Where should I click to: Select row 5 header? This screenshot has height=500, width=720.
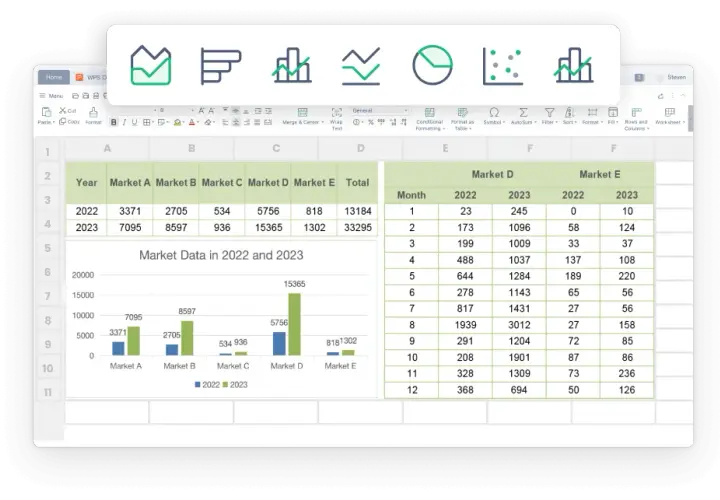(x=47, y=248)
